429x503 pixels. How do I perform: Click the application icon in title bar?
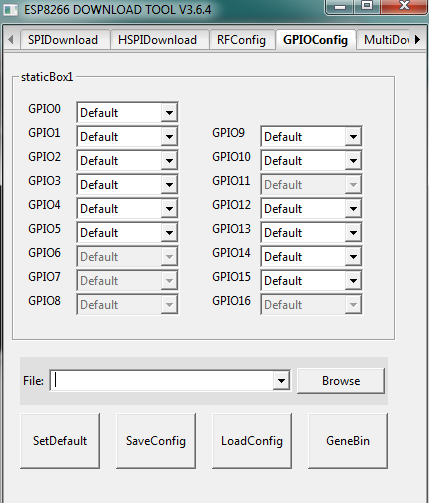(x=10, y=9)
